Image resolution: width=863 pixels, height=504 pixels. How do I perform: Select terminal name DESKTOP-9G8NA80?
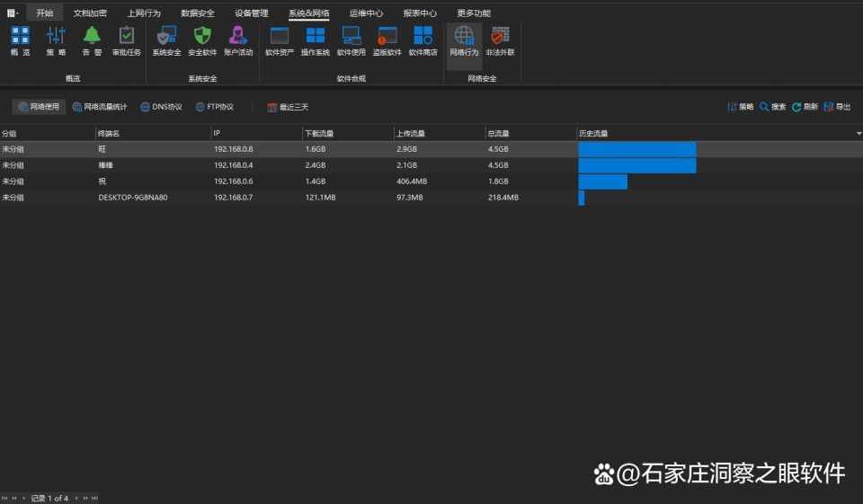(x=133, y=197)
